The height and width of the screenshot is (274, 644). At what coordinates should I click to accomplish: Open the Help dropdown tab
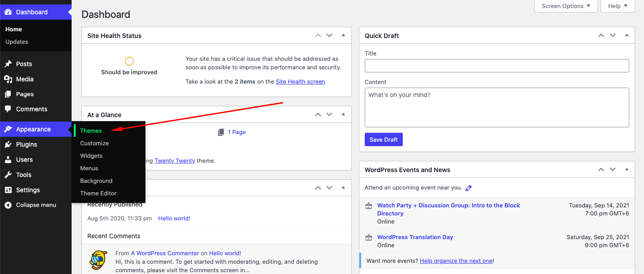[618, 6]
